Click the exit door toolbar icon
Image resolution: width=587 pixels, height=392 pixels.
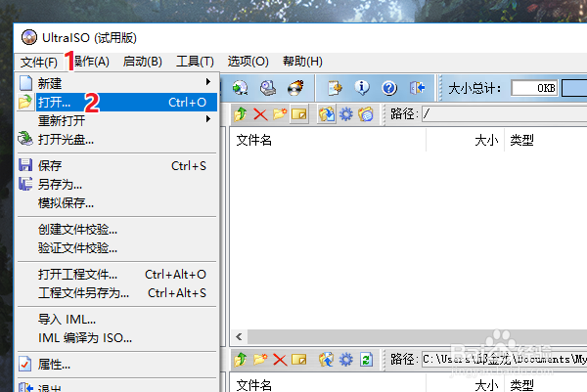(x=417, y=88)
